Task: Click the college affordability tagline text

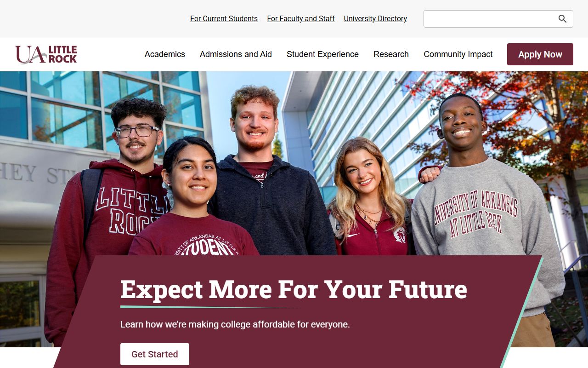Action: pos(235,324)
